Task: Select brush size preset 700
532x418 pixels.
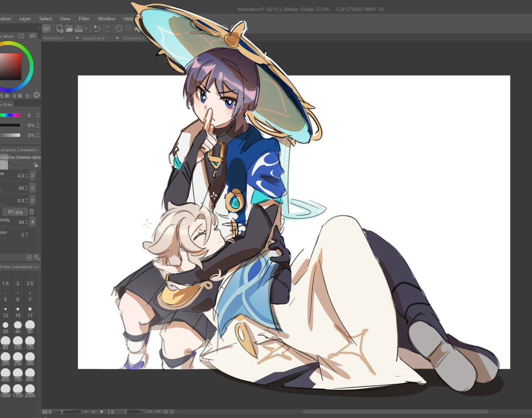Action: [18, 375]
